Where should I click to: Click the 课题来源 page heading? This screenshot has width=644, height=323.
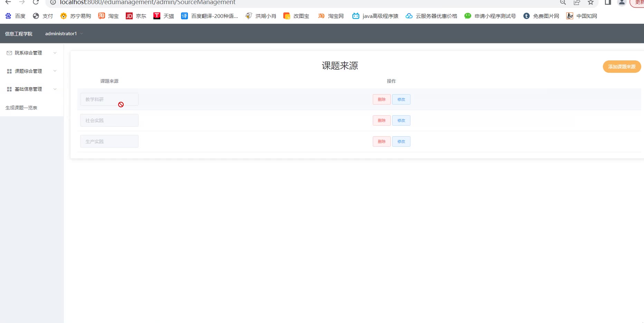340,66
